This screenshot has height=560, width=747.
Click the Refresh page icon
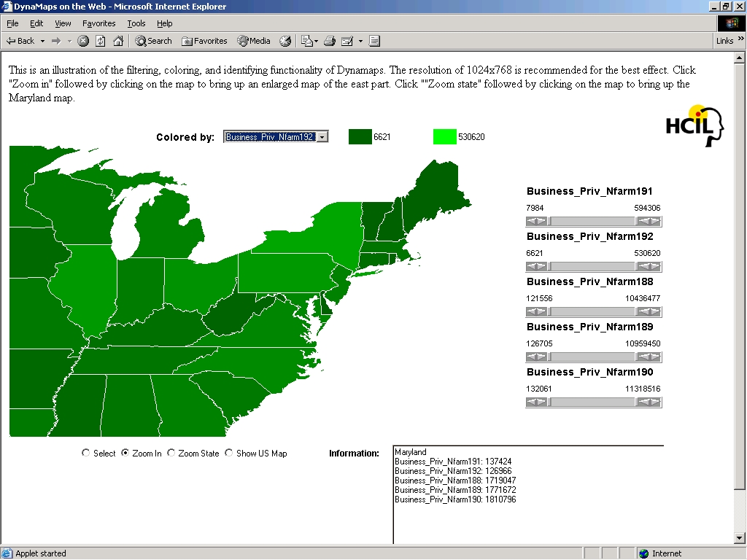tap(101, 41)
